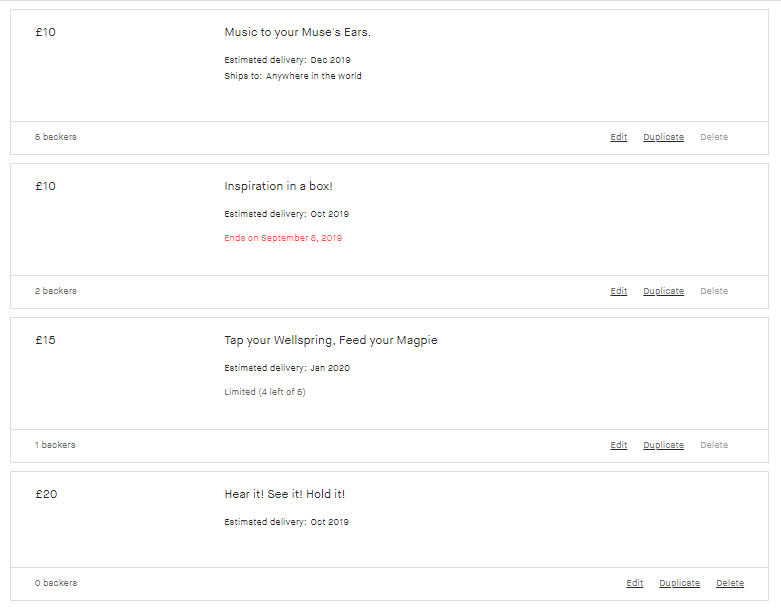Screen dimensions: 781x609
Task: Select the Music to your Muse's Ears title
Action: 297,32
